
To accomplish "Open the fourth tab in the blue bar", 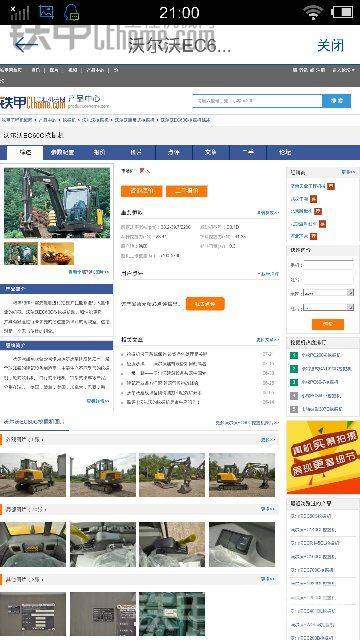I will [136, 152].
